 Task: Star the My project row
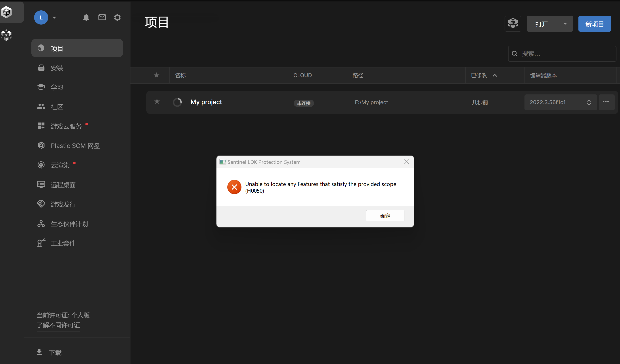[157, 102]
